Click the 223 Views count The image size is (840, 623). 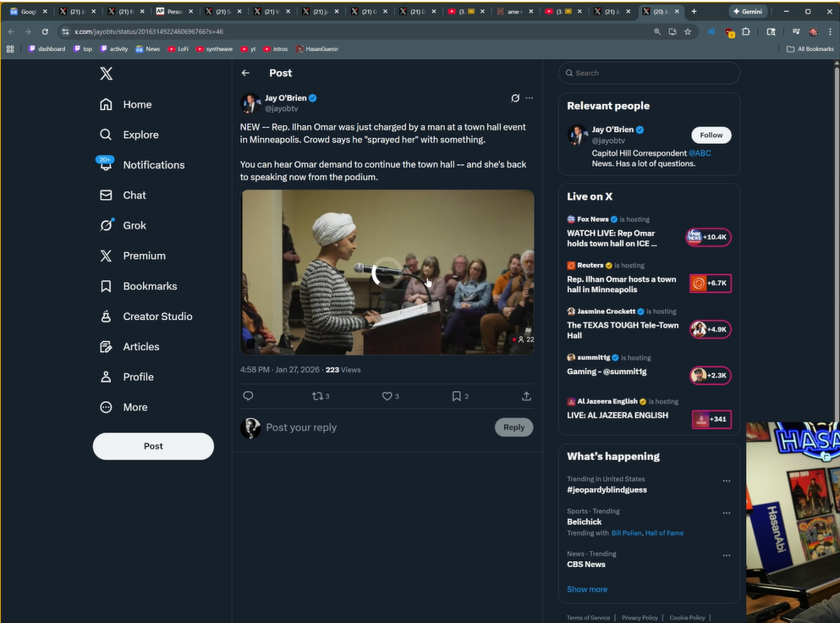[x=343, y=370]
